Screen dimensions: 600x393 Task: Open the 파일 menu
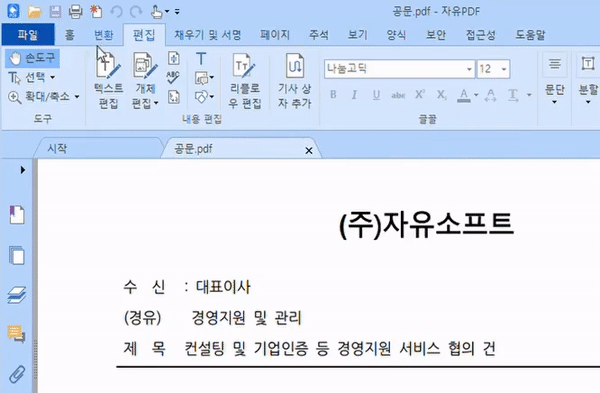pyautogui.click(x=28, y=35)
